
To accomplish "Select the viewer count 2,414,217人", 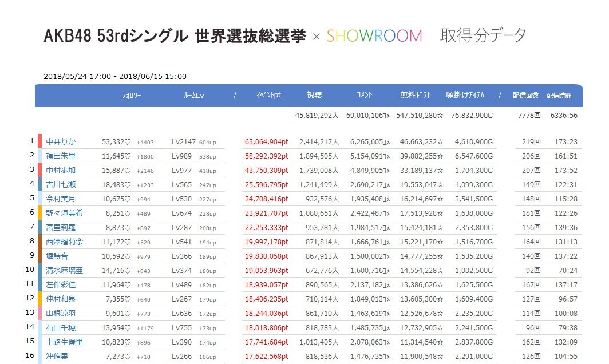I will pos(319,142).
